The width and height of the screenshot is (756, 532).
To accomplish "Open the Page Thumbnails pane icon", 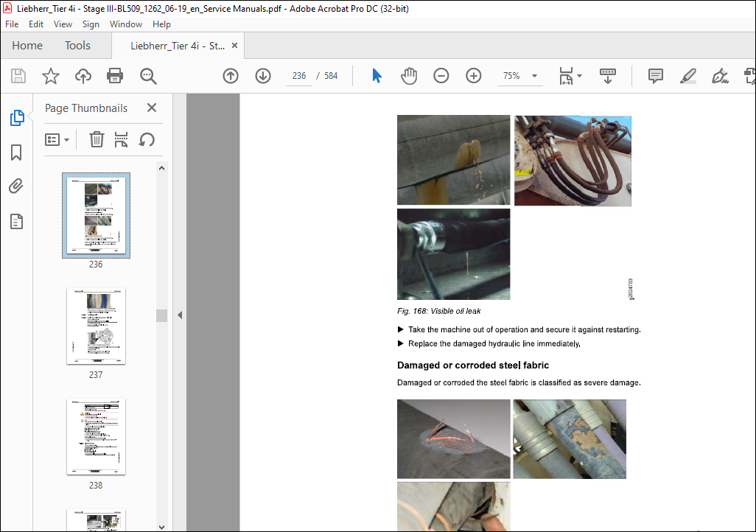I will [17, 118].
